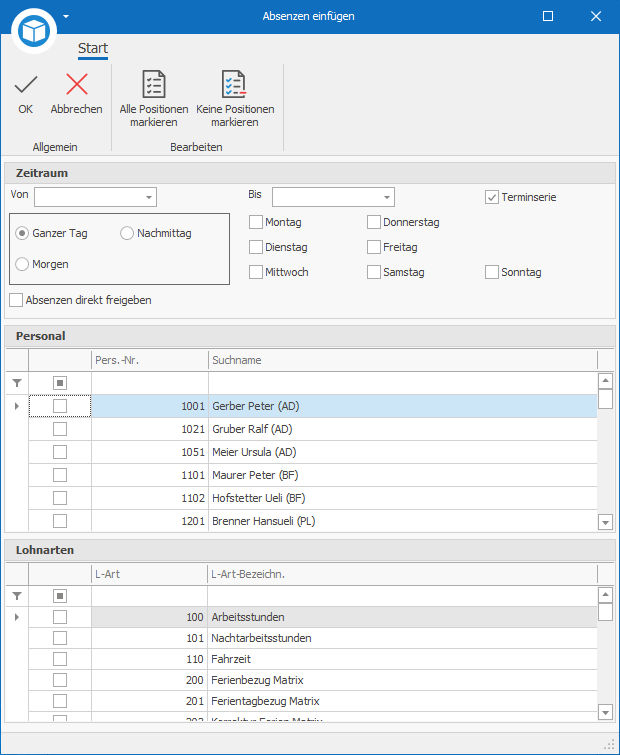The image size is (620, 755).
Task: Toggle select-all checkbox in Personal filter row
Action: coord(60,383)
